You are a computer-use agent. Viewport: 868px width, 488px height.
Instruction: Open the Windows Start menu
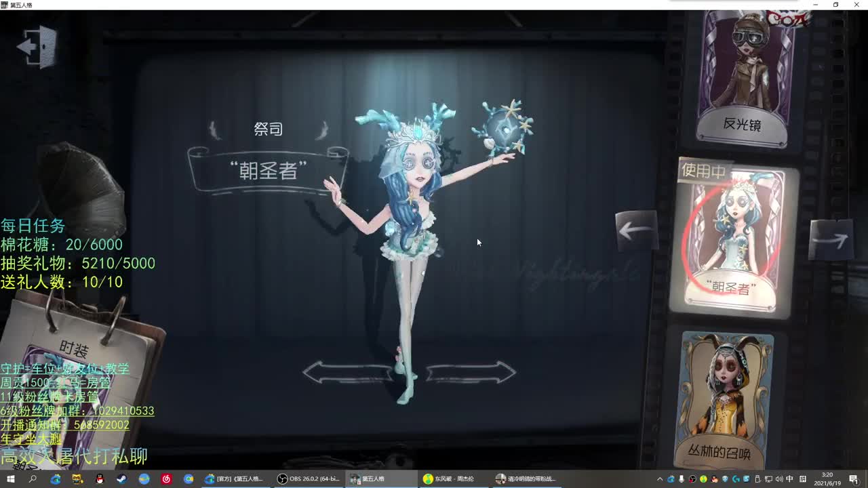[x=11, y=479]
